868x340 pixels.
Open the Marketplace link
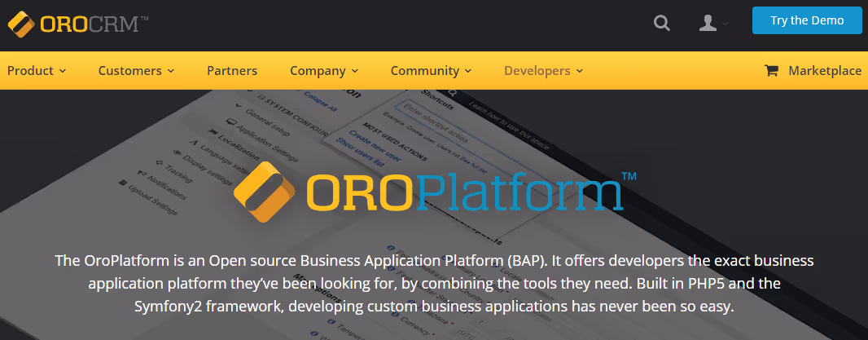click(825, 70)
